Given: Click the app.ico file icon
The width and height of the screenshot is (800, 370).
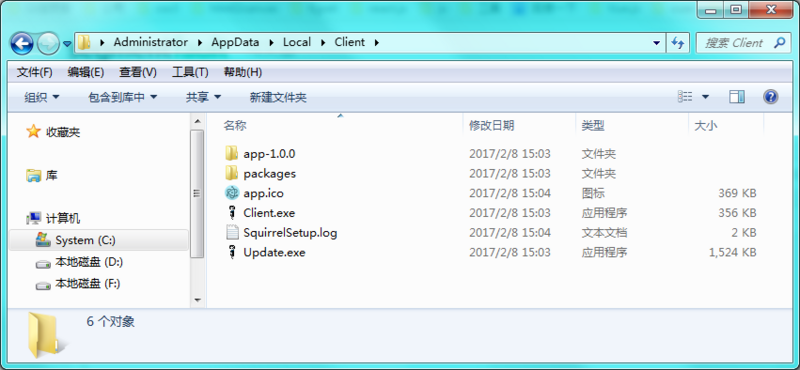Looking at the screenshot, I should tap(232, 193).
